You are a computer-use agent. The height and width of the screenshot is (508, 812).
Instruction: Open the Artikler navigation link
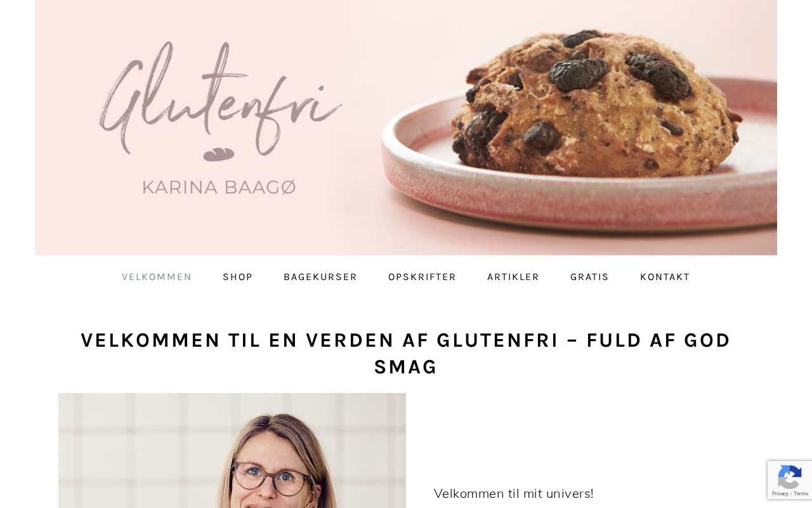[513, 277]
